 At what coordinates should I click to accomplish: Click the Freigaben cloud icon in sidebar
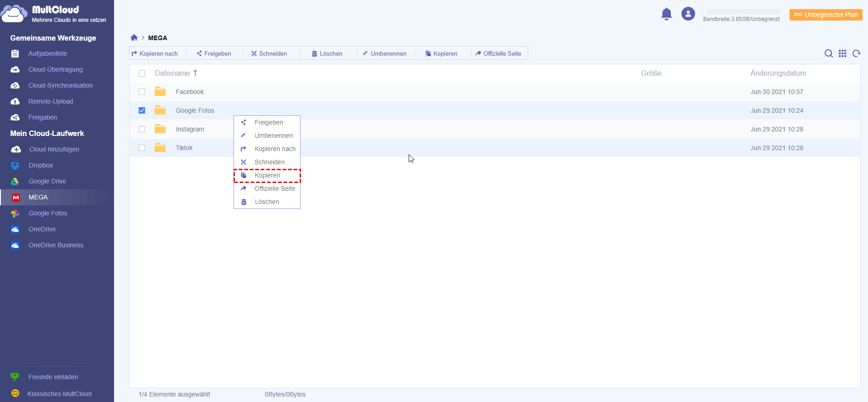[15, 117]
